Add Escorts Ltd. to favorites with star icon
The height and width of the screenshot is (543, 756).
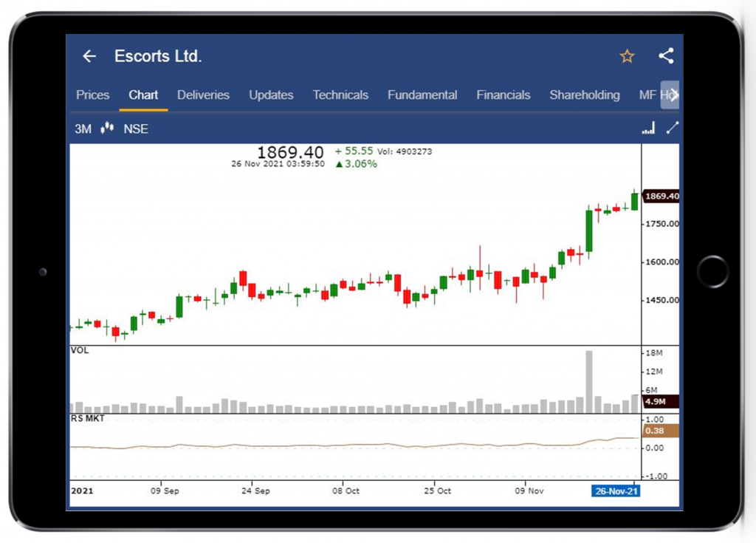coord(627,56)
